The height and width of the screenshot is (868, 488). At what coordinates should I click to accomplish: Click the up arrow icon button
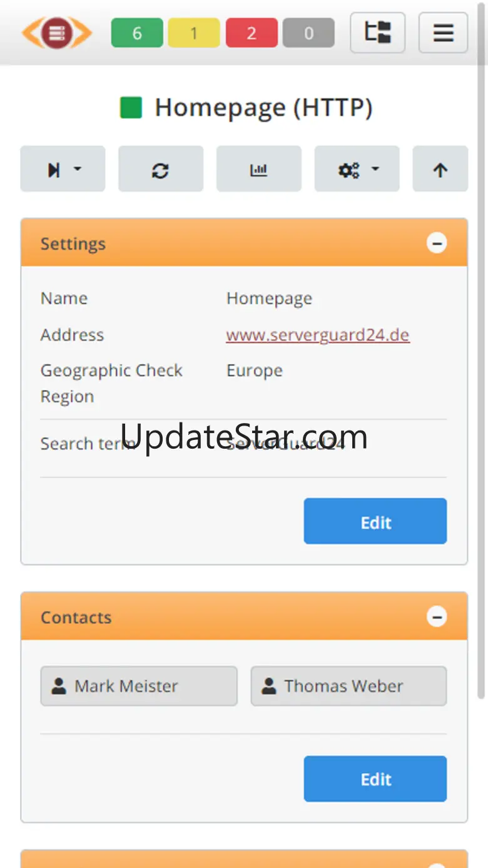[440, 169]
